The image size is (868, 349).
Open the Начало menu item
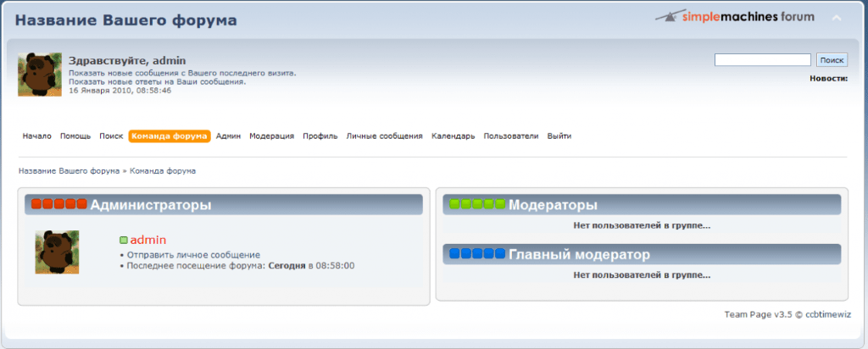pyautogui.click(x=37, y=136)
